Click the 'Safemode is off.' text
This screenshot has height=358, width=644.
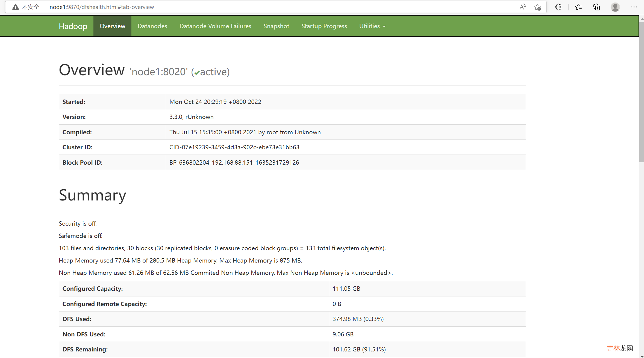point(81,236)
